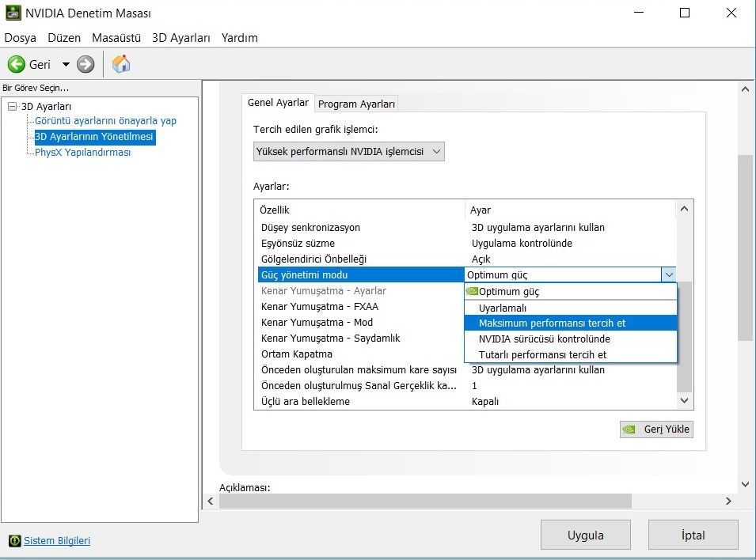Viewport: 756px width, 560px height.
Task: Click the Açık value for Gölgelendirici Önbelleği
Action: [x=481, y=259]
